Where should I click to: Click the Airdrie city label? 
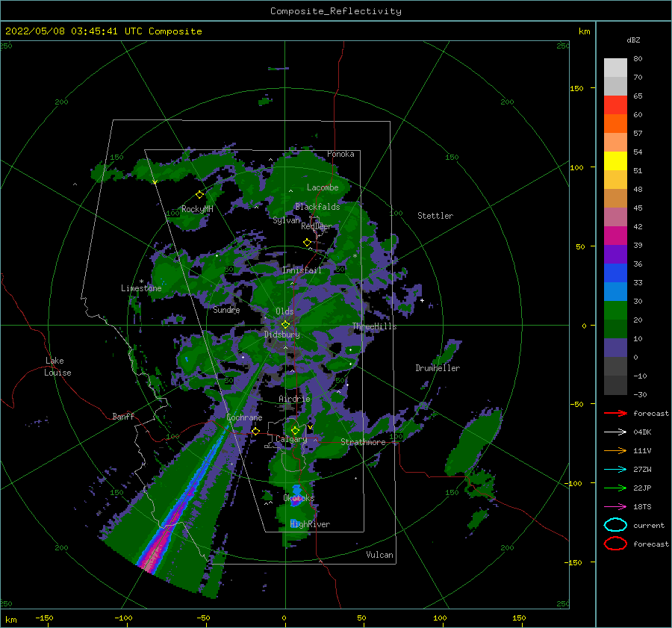click(294, 399)
